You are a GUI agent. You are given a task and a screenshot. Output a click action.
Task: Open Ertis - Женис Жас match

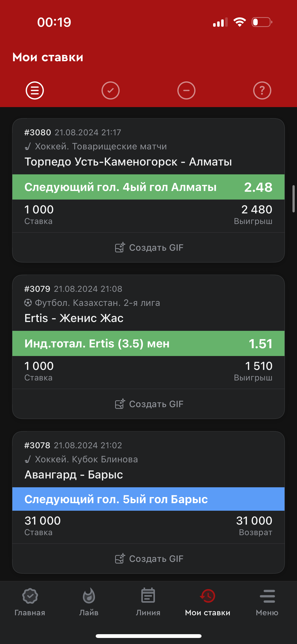tap(74, 318)
